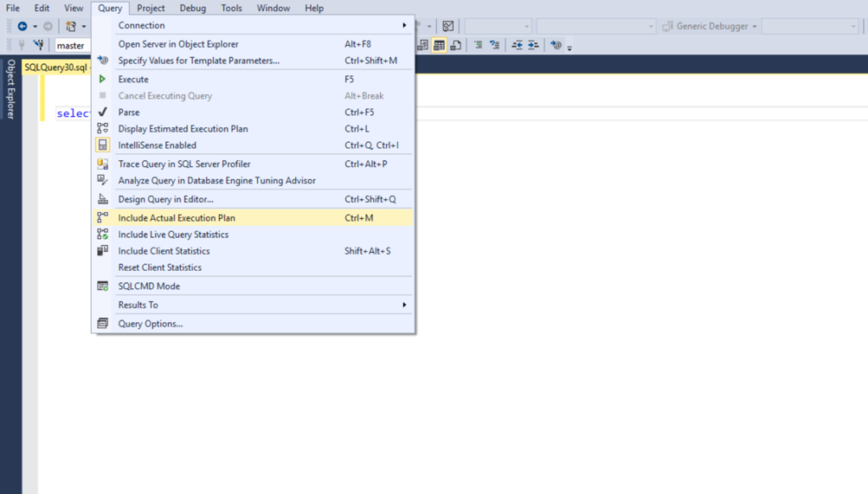Switch on Results to Text toolbar button
Viewport: 868px width, 494px height.
[x=422, y=45]
